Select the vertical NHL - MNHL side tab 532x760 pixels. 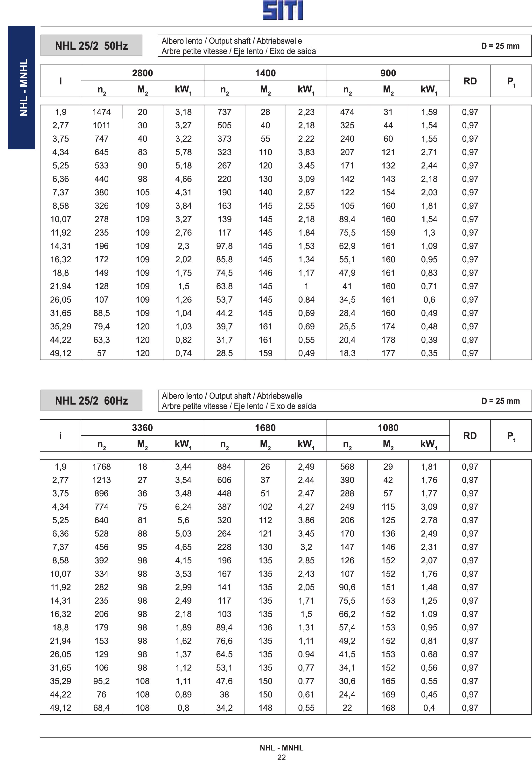21,87
